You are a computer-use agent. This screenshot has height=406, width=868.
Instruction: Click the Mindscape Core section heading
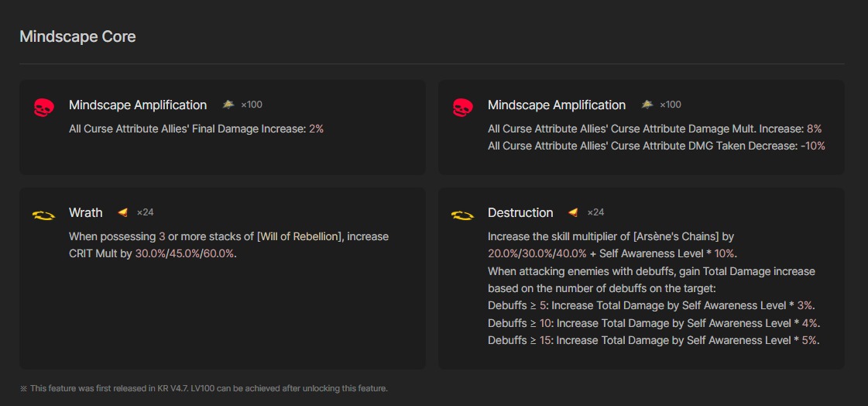[77, 36]
